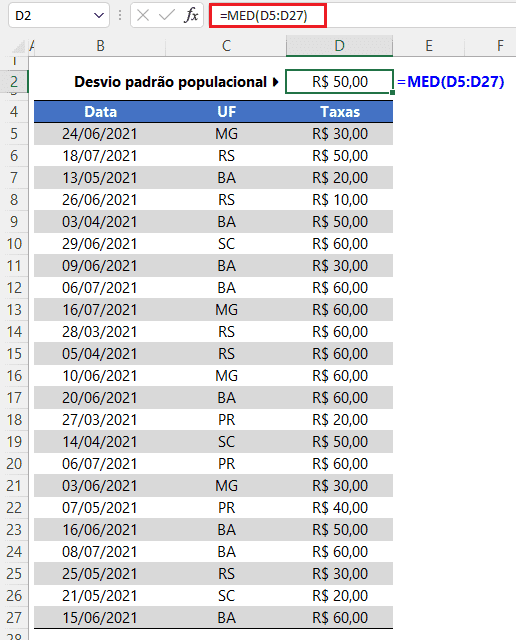The height and width of the screenshot is (640, 516).
Task: Click the 'Taxas' table header
Action: click(340, 112)
